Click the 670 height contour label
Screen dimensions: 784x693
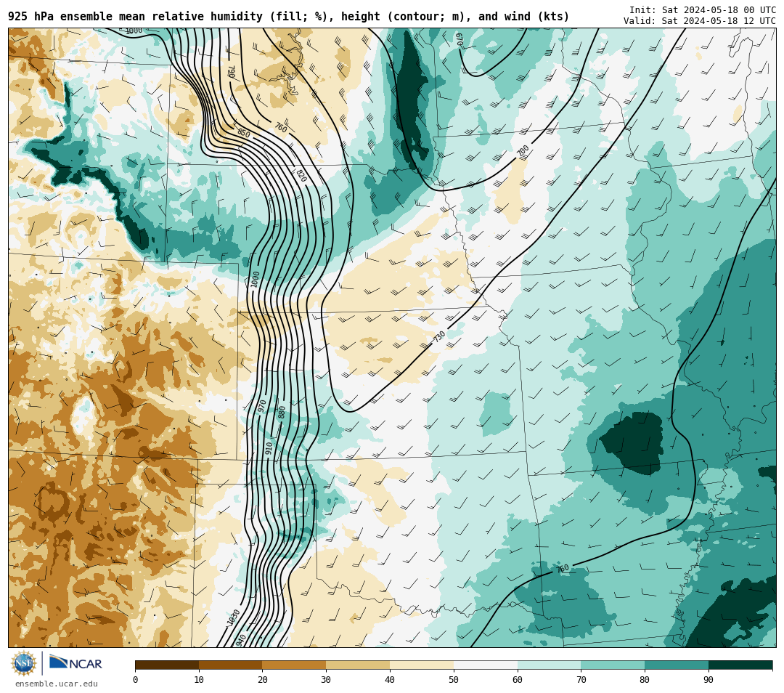tap(459, 40)
